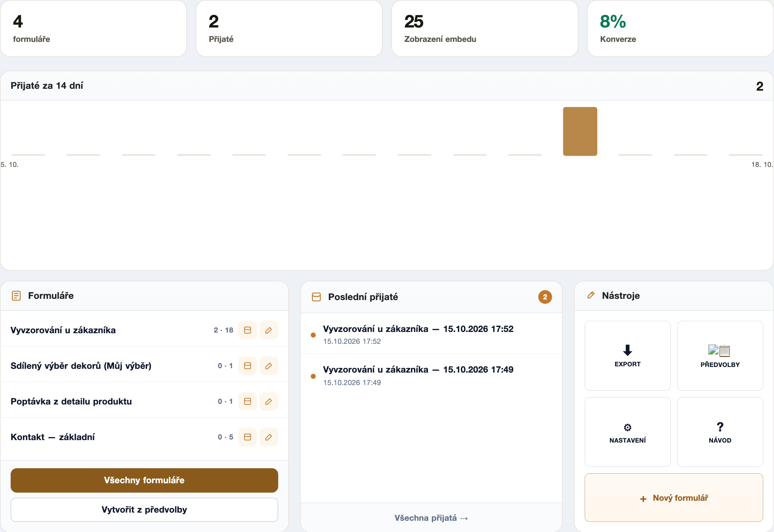Edit the Sdílený výběr dekorů form

[x=269, y=366]
